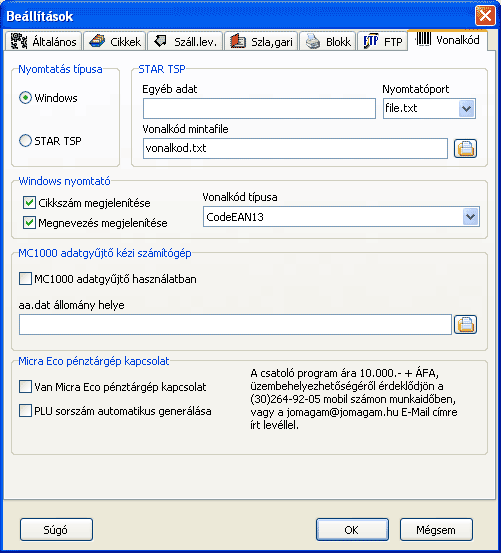Screen dimensions: 501x553
Task: Click the Általános tab icon
Action: [19, 41]
